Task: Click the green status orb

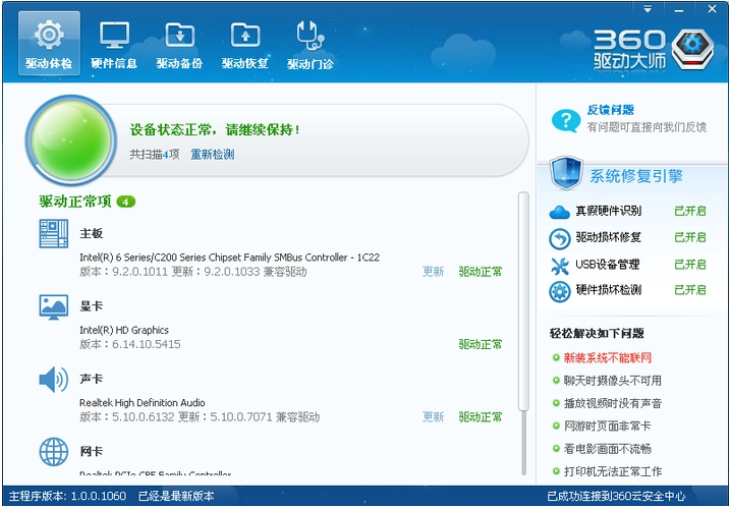Action: [71, 140]
